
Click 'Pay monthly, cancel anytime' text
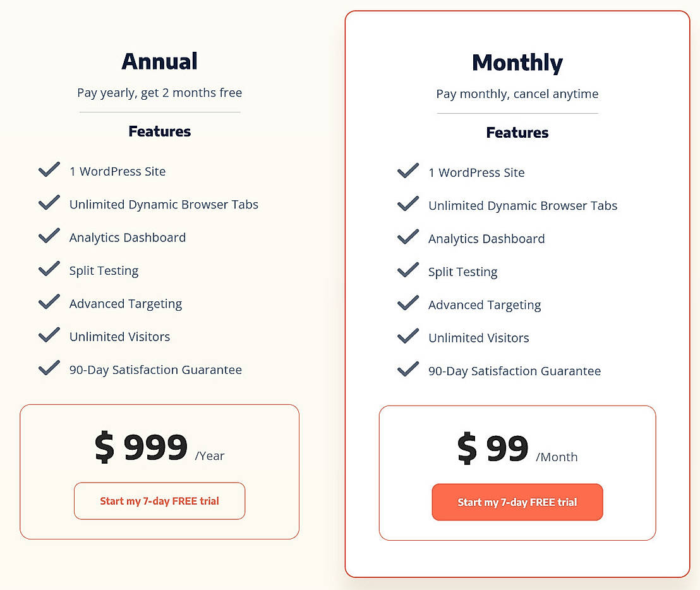(x=517, y=94)
